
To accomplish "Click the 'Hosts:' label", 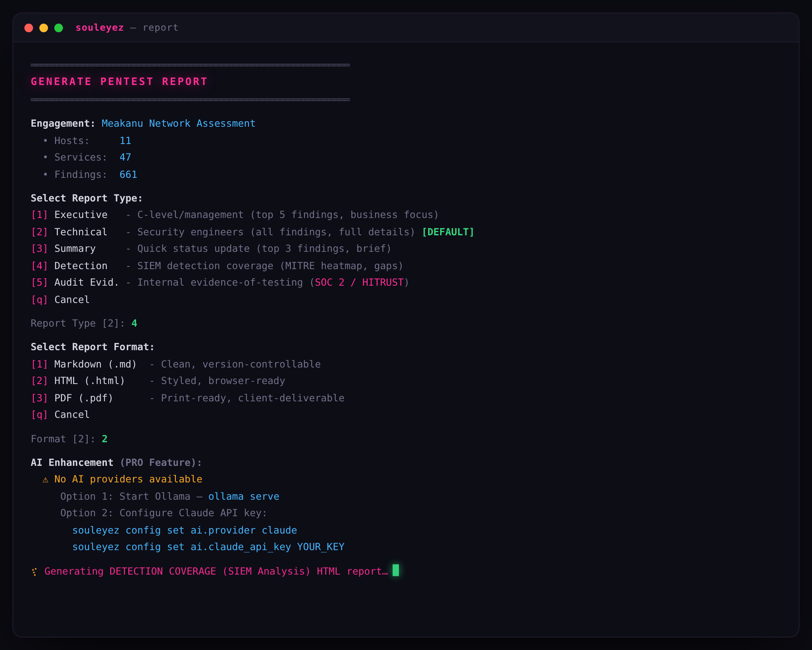I will (72, 141).
